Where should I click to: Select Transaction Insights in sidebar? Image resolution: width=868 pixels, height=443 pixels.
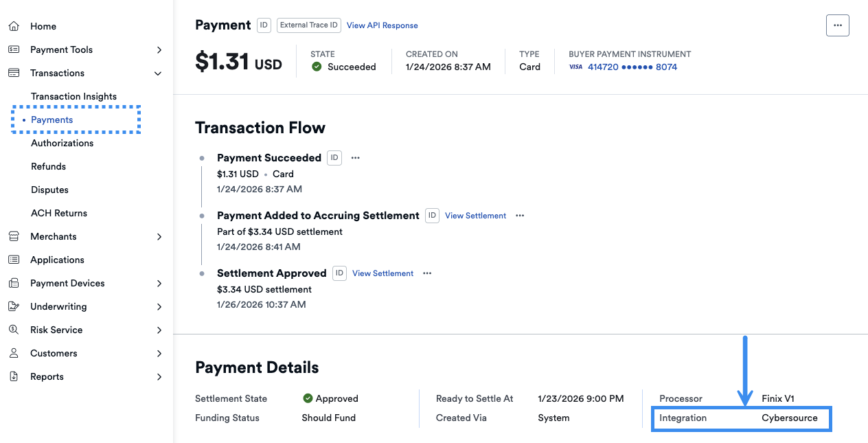[x=73, y=96]
